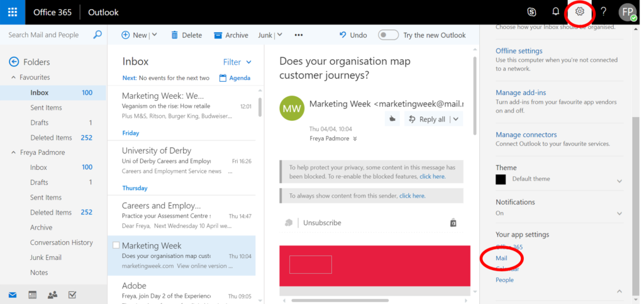Switch to Mail module icon at bottom

click(13, 295)
